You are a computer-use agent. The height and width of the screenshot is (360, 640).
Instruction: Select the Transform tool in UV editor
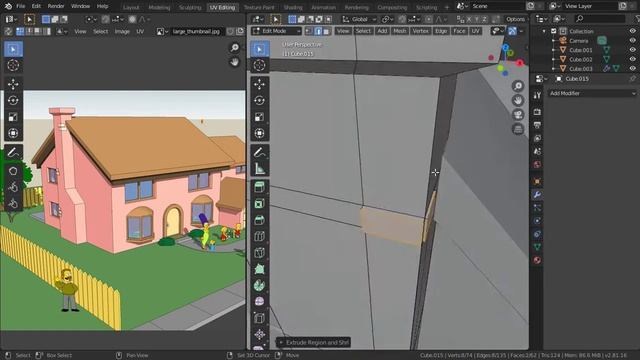pyautogui.click(x=13, y=133)
